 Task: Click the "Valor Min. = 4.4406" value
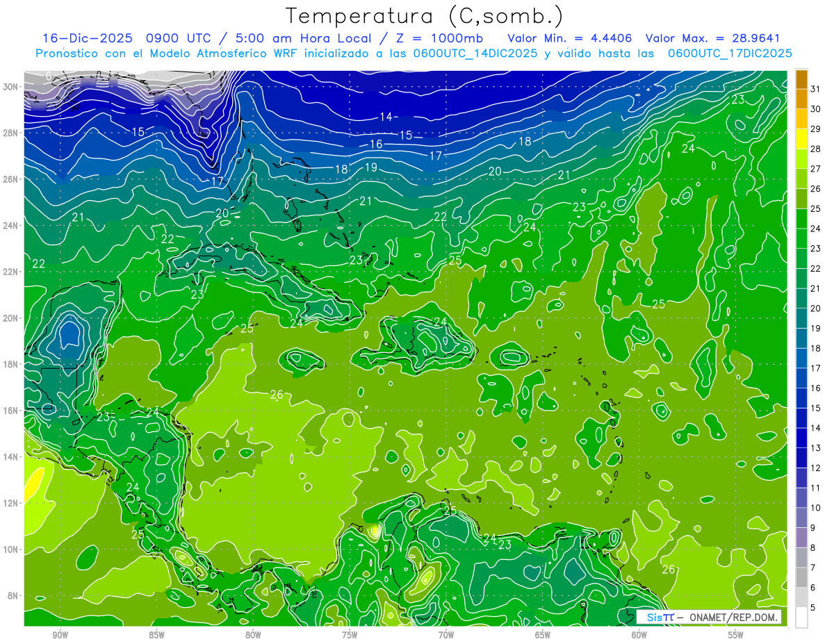click(x=569, y=38)
